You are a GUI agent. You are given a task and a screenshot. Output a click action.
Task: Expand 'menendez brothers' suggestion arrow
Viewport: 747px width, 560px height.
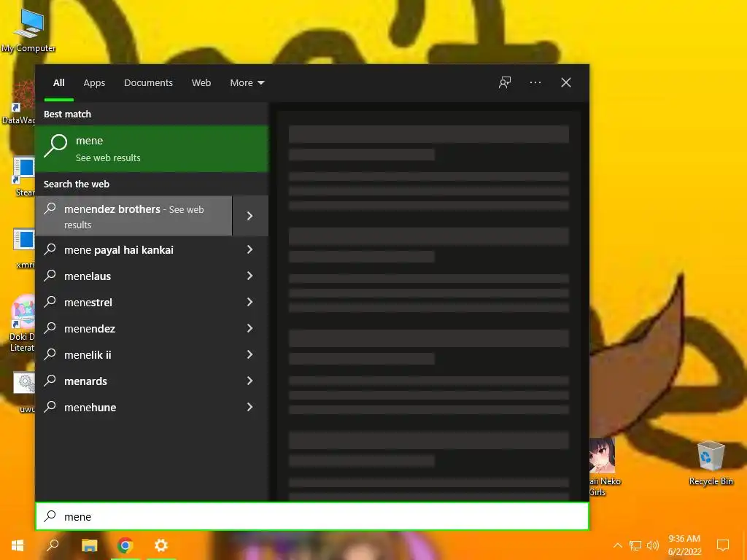pyautogui.click(x=250, y=216)
